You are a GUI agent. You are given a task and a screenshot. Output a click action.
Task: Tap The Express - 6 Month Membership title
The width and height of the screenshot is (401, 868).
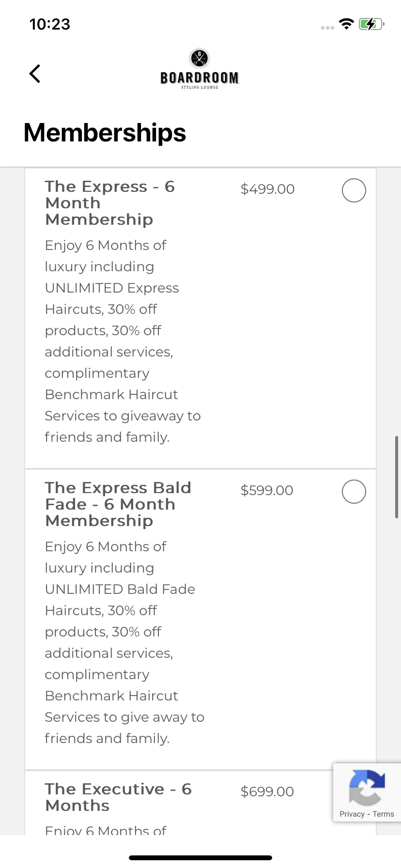[110, 203]
